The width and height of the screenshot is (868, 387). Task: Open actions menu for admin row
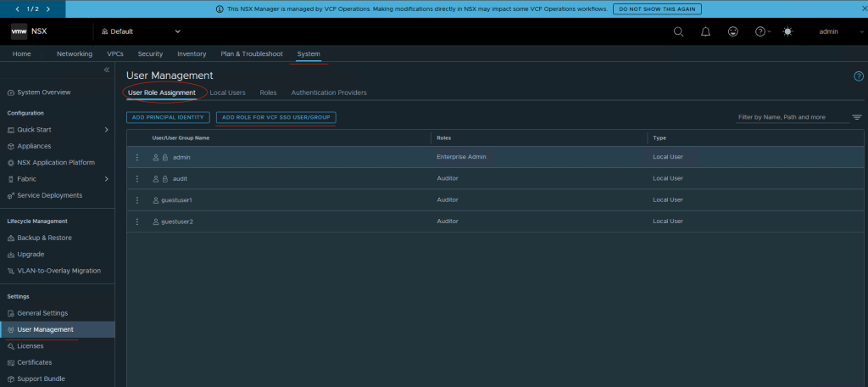(137, 158)
